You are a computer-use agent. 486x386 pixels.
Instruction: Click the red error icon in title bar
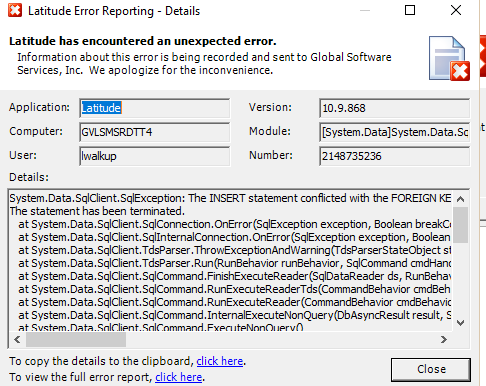pyautogui.click(x=15, y=10)
